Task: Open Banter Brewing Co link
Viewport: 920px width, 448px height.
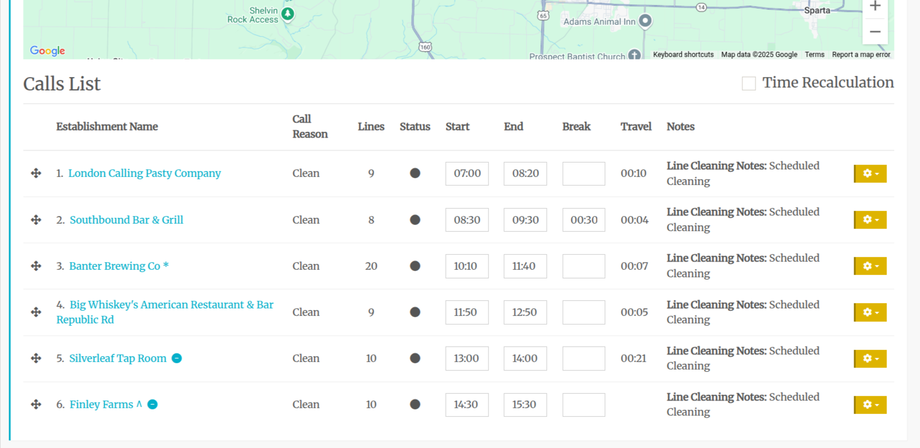Action: coord(119,266)
